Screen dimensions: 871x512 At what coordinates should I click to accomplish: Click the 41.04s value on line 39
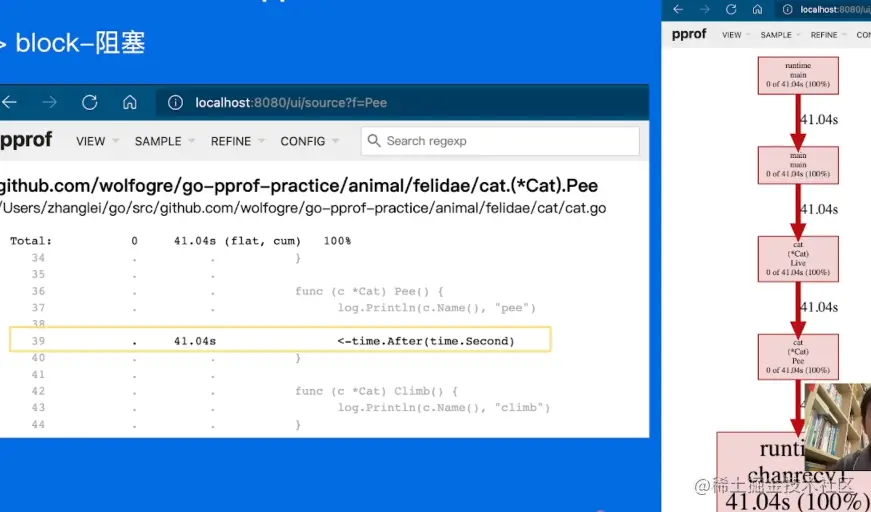pyautogui.click(x=194, y=341)
